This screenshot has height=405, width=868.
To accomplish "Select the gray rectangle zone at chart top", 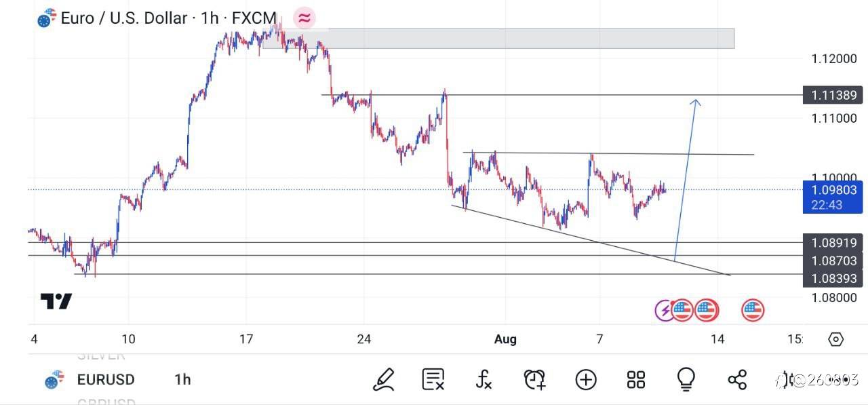I will 498,39.
